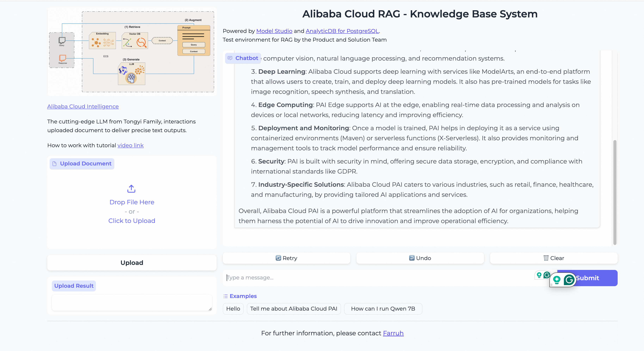The image size is (644, 351).
Task: Open the Alibaba Cloud Intelligence link
Action: click(x=83, y=106)
